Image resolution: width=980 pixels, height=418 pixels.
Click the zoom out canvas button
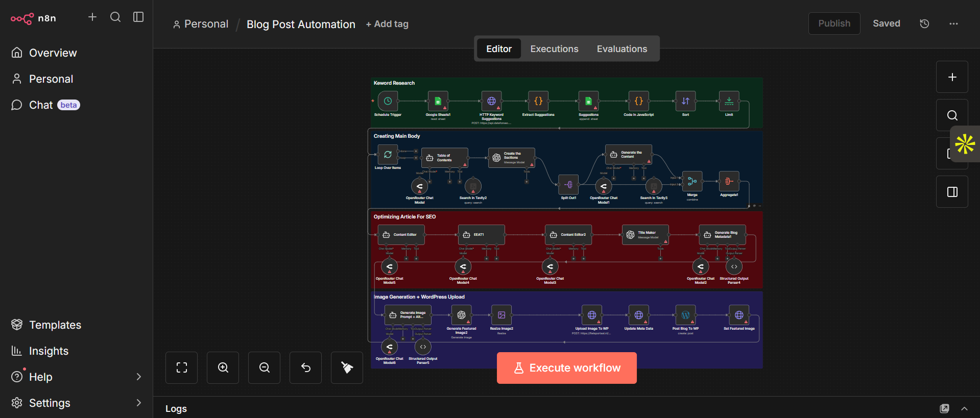[x=264, y=367]
